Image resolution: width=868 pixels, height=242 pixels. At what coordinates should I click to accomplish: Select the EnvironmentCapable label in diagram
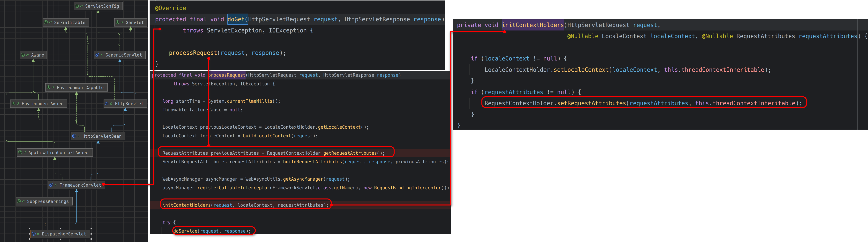click(80, 87)
